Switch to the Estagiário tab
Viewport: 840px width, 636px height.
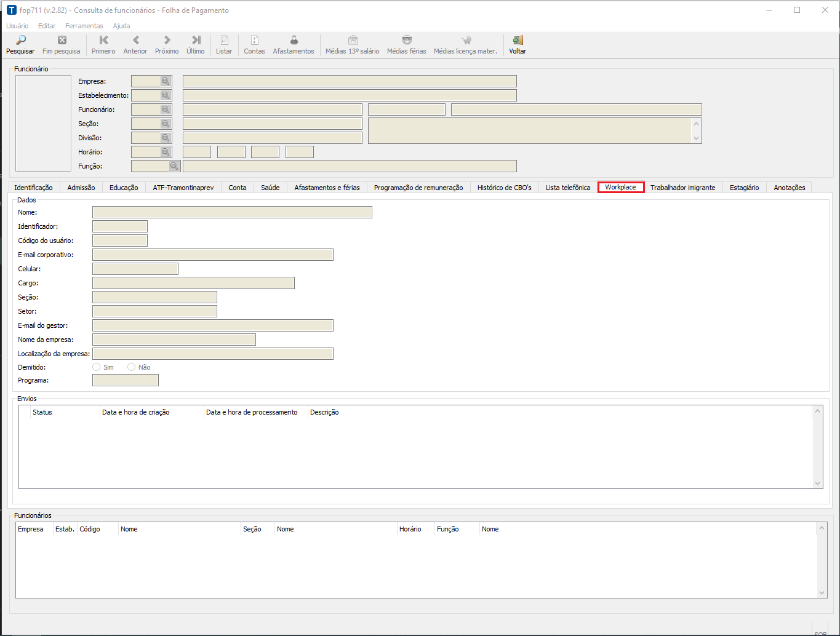tap(744, 188)
